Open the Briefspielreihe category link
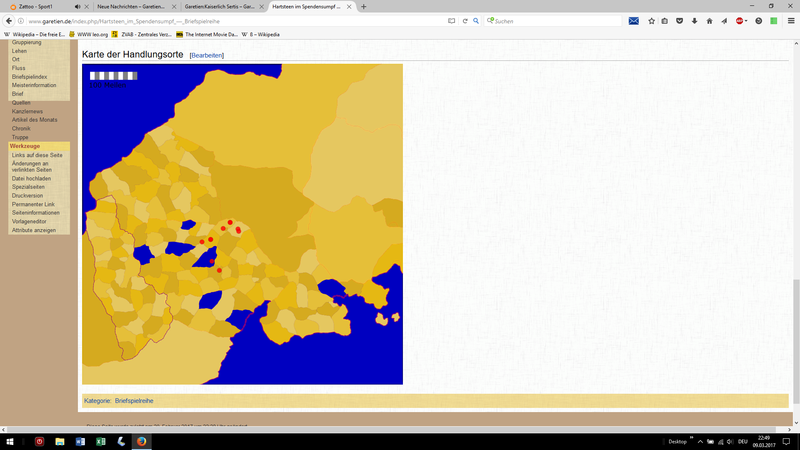This screenshot has height=450, width=800. click(134, 400)
